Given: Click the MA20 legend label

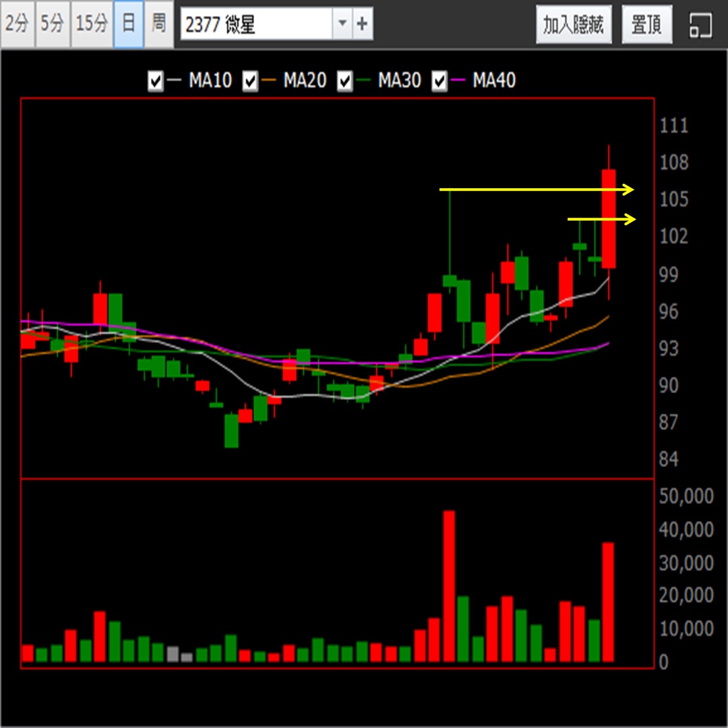Looking at the screenshot, I should (x=305, y=80).
